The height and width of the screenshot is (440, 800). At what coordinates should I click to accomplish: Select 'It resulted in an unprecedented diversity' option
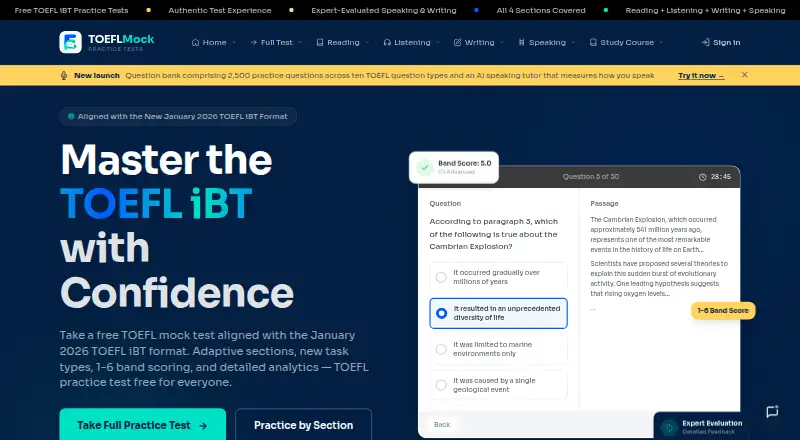[x=498, y=313]
